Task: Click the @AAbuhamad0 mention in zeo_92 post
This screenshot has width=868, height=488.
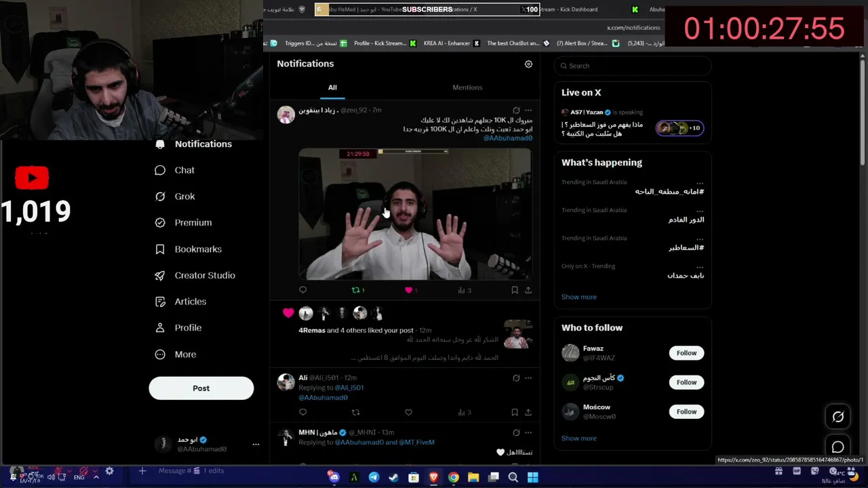Action: (508, 138)
